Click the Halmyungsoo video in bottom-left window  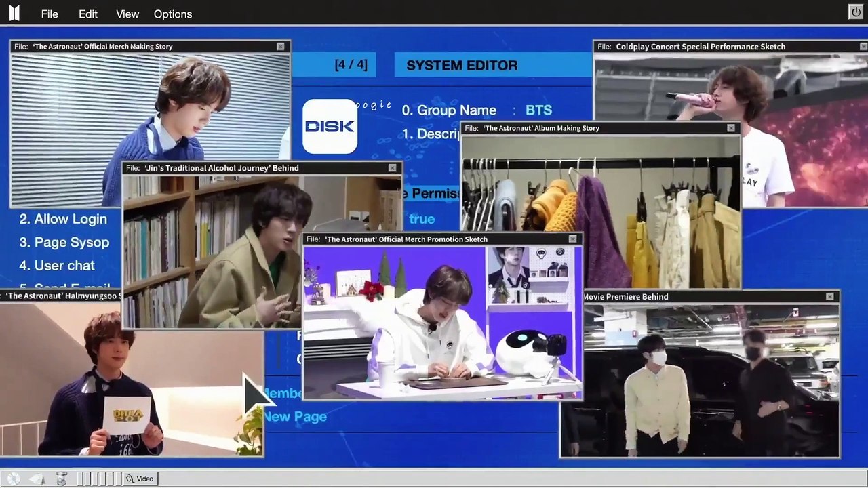pos(132,379)
